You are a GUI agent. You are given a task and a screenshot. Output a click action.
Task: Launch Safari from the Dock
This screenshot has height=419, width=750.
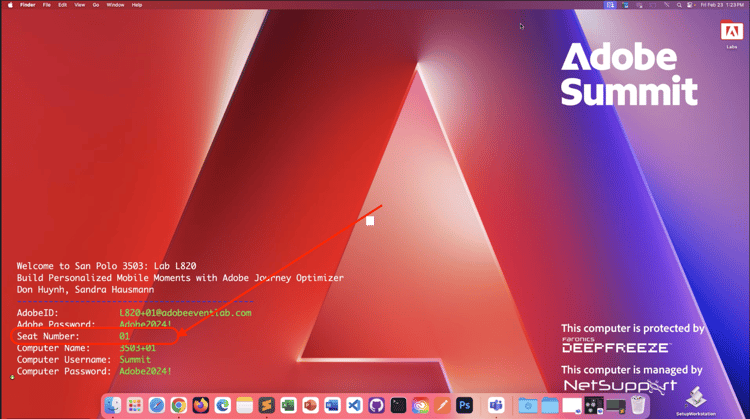157,406
